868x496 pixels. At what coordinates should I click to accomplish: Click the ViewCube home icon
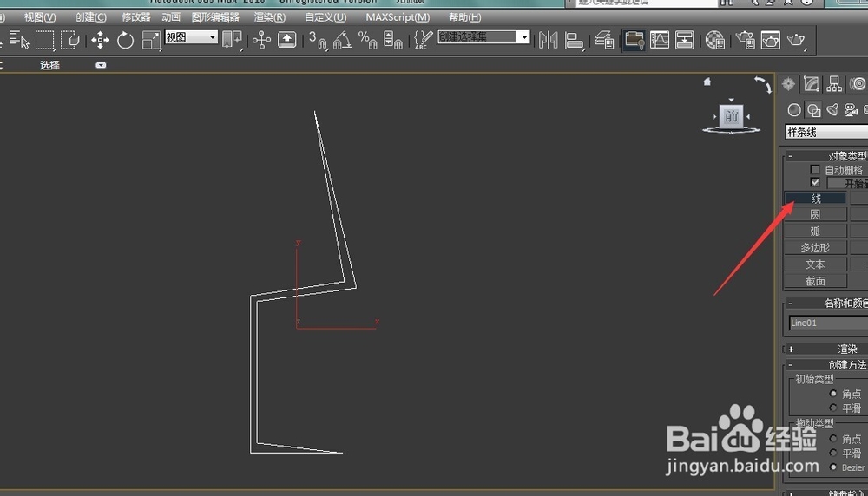click(x=707, y=82)
